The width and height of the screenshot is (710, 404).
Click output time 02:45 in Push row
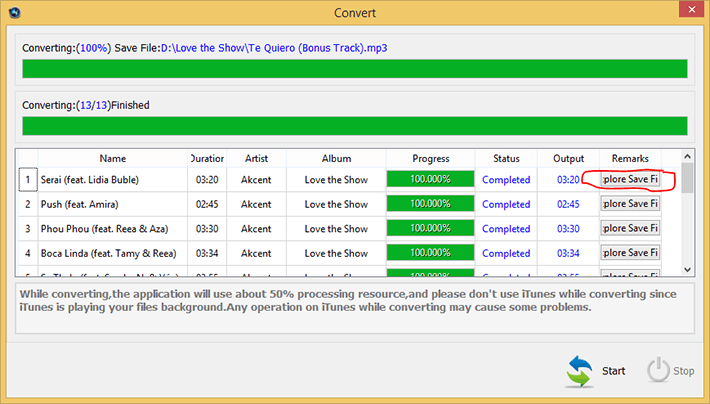568,204
